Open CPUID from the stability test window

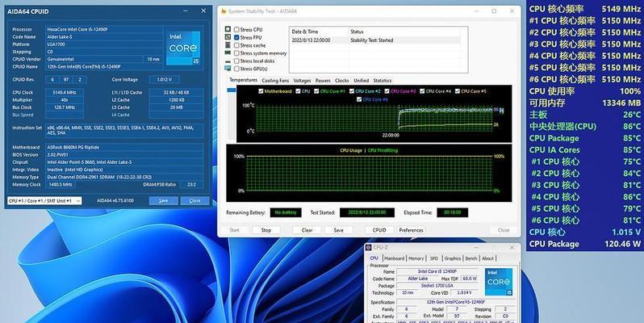click(x=379, y=230)
